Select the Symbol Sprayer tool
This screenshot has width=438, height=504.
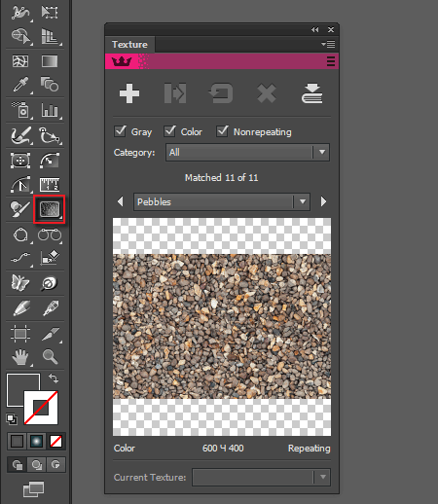pos(20,110)
